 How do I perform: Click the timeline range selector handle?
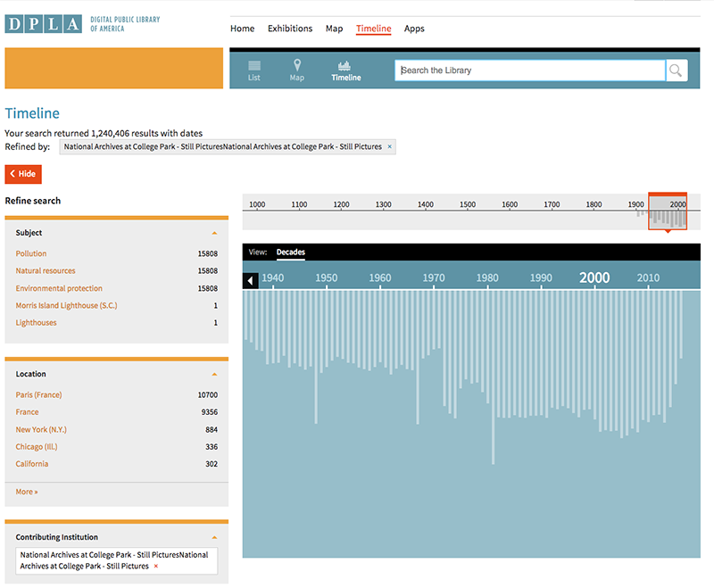pyautogui.click(x=667, y=211)
